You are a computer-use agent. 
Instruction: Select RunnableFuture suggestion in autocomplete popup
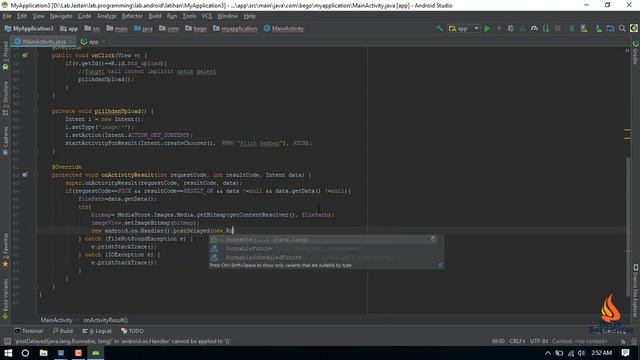pyautogui.click(x=322, y=249)
